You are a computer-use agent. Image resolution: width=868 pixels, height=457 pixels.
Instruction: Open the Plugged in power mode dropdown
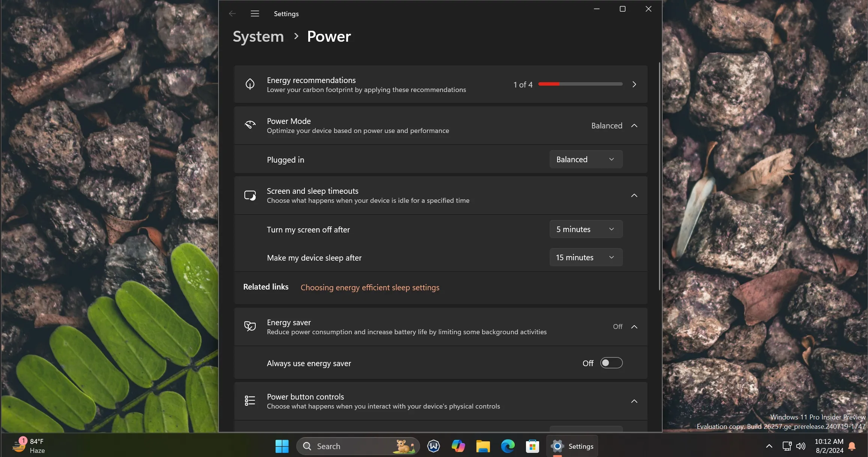[585, 159]
